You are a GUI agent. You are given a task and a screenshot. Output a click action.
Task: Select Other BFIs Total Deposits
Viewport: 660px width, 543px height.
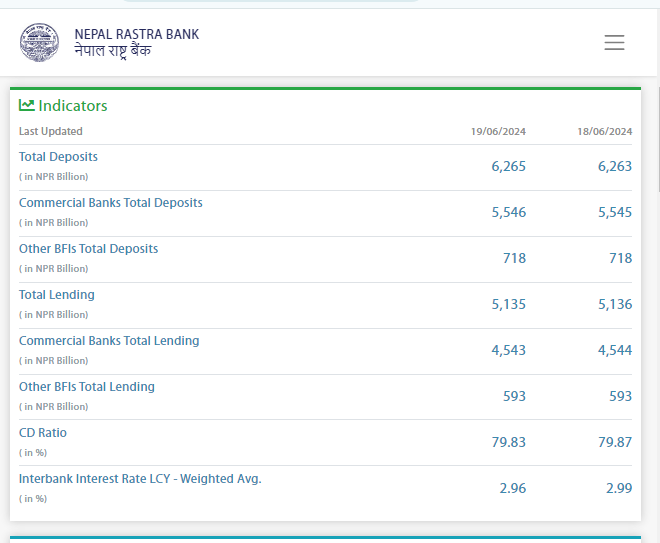click(x=88, y=249)
